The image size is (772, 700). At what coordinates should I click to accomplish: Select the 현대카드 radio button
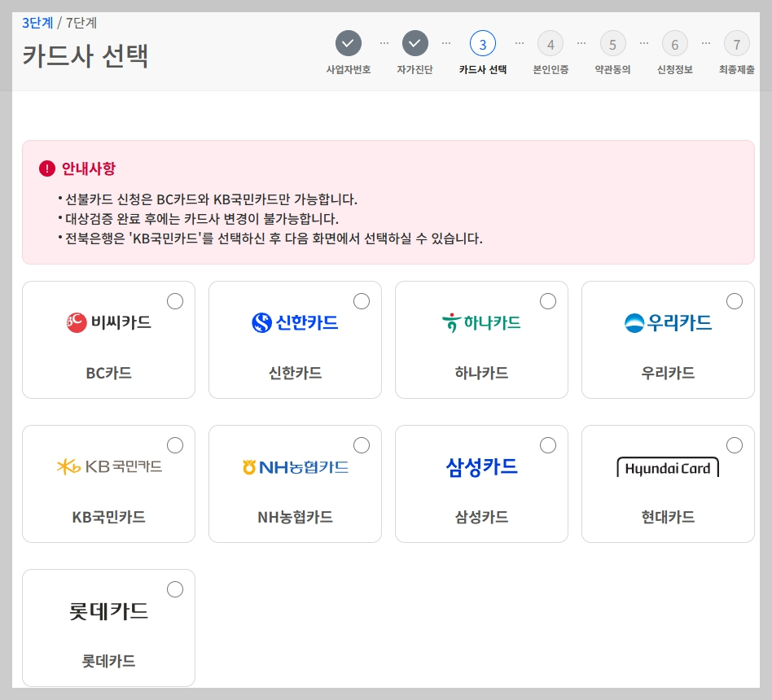point(734,445)
